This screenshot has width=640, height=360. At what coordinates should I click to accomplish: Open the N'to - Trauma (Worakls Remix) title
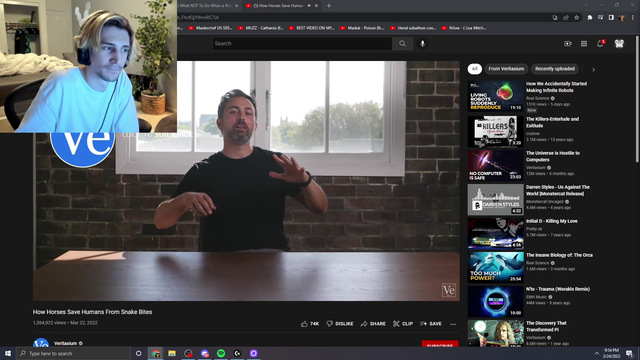558,289
